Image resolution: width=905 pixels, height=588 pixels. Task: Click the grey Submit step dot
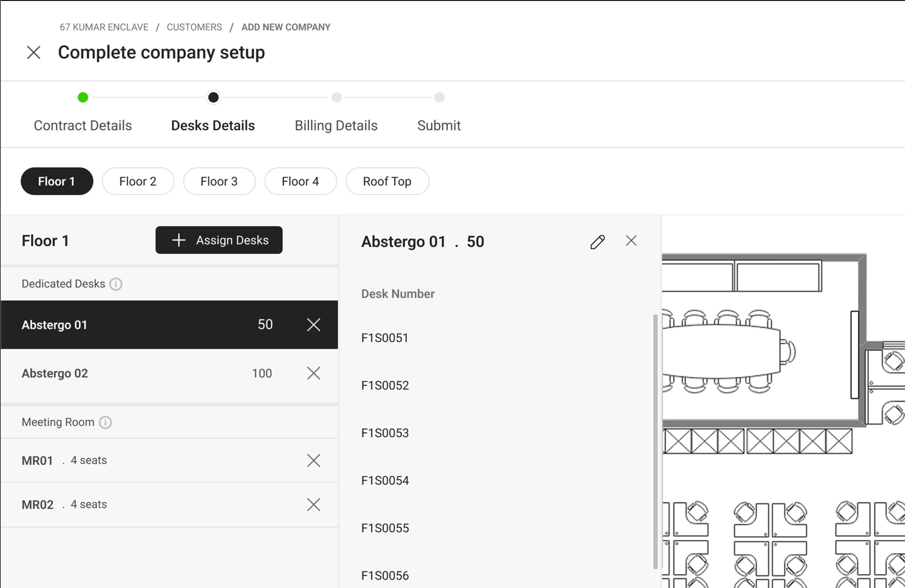(x=439, y=98)
